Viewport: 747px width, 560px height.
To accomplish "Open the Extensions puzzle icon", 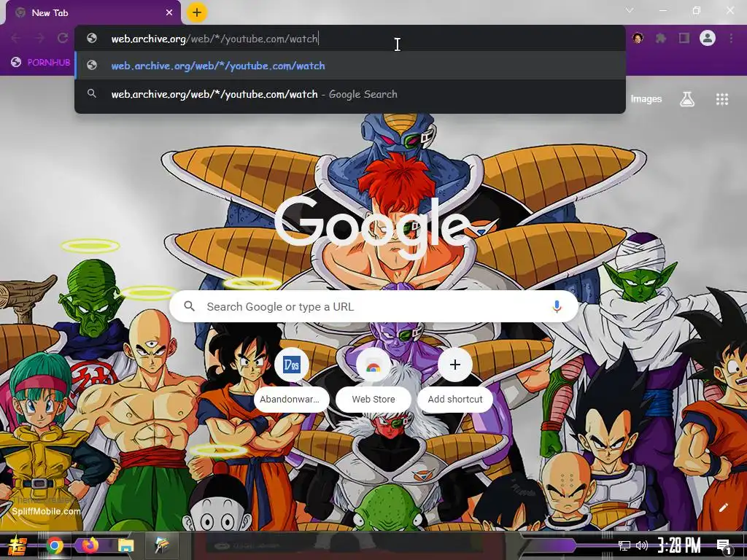I will [661, 38].
